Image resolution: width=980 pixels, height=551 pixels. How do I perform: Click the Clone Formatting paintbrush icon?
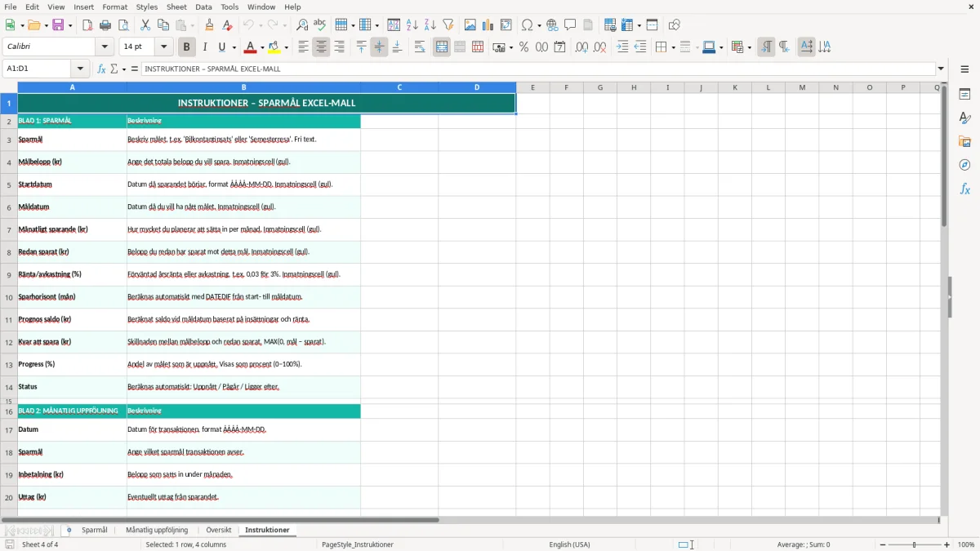210,25
